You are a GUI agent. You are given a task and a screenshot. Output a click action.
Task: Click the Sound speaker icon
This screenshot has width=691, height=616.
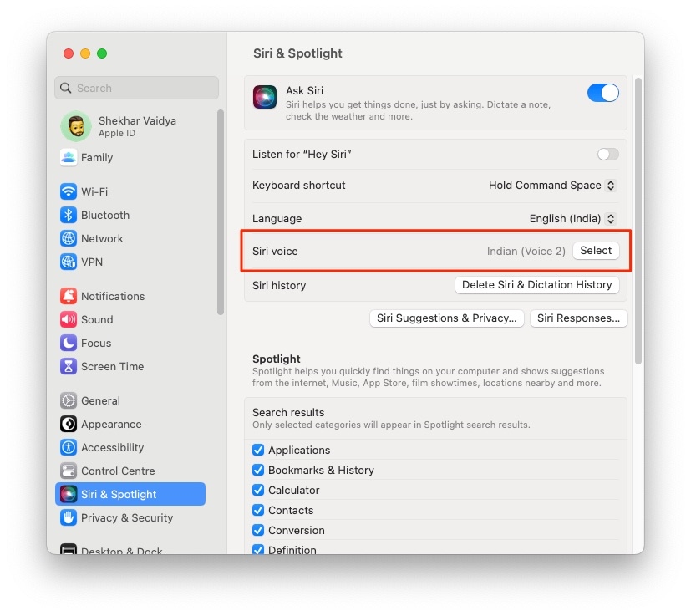coord(69,319)
